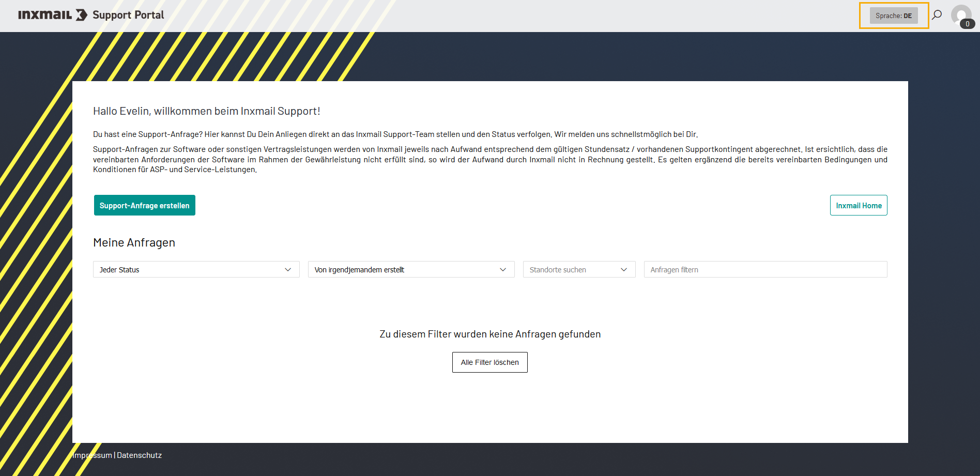Open the Von irgendjemandem erstellt dropdown
The height and width of the screenshot is (476, 980).
tap(411, 269)
